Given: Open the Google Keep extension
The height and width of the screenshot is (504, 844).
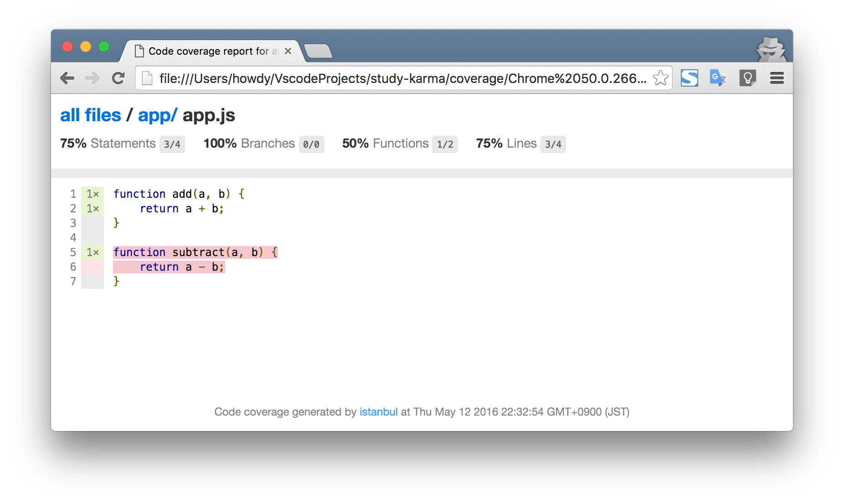Looking at the screenshot, I should 747,78.
